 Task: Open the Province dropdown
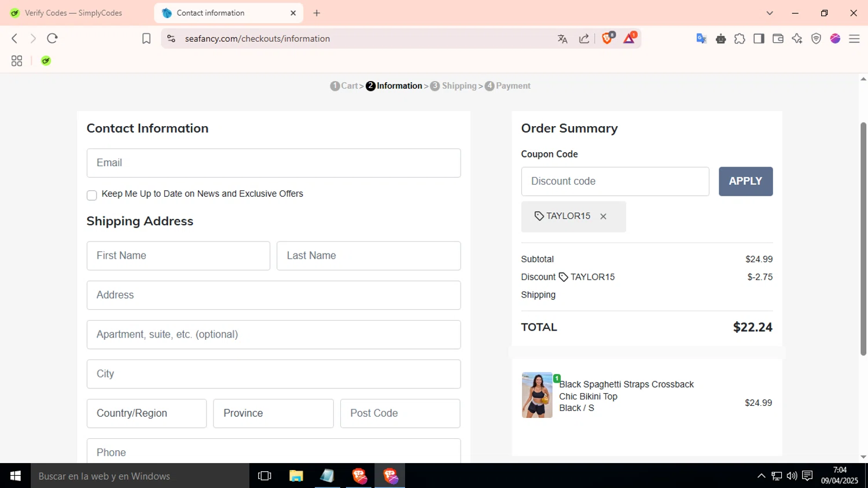tap(273, 413)
